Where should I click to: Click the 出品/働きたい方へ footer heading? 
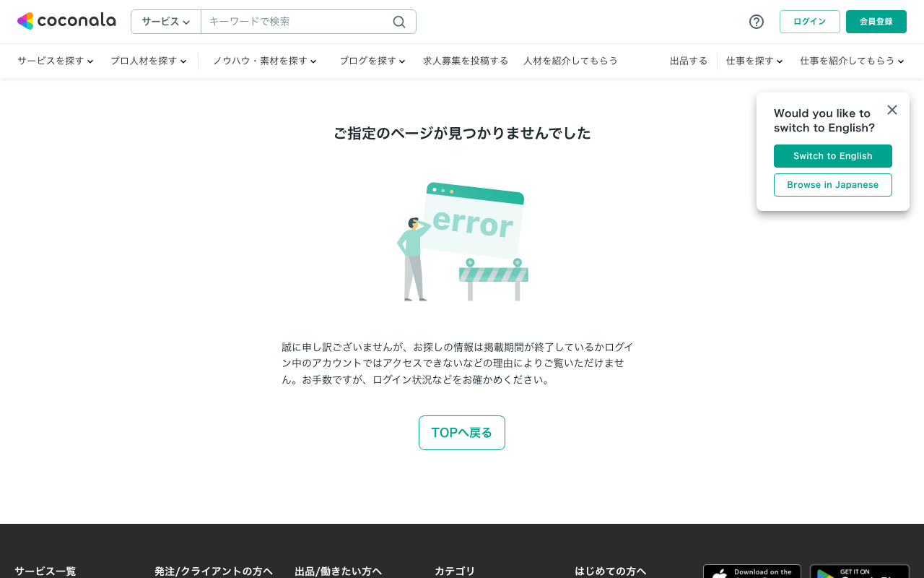[339, 571]
